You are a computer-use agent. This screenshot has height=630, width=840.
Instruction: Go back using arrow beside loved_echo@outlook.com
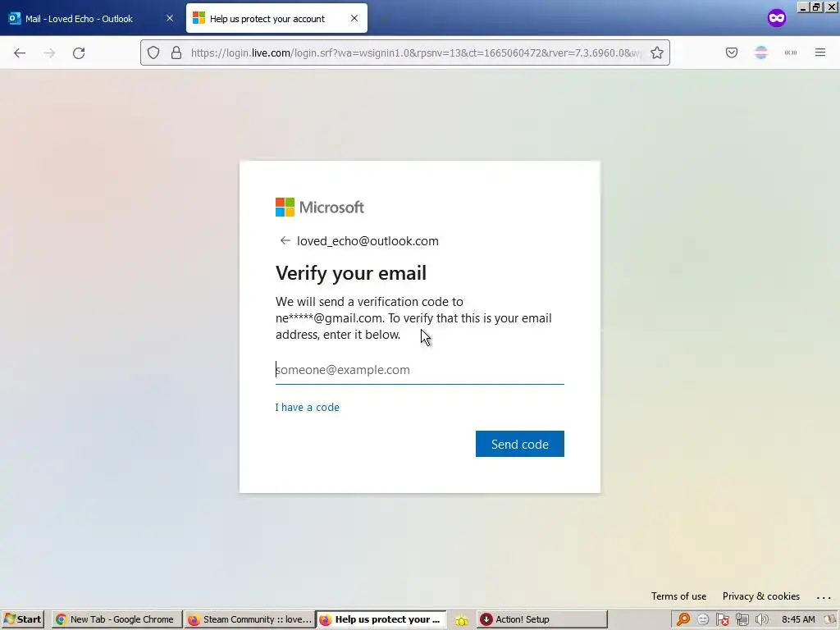(285, 240)
